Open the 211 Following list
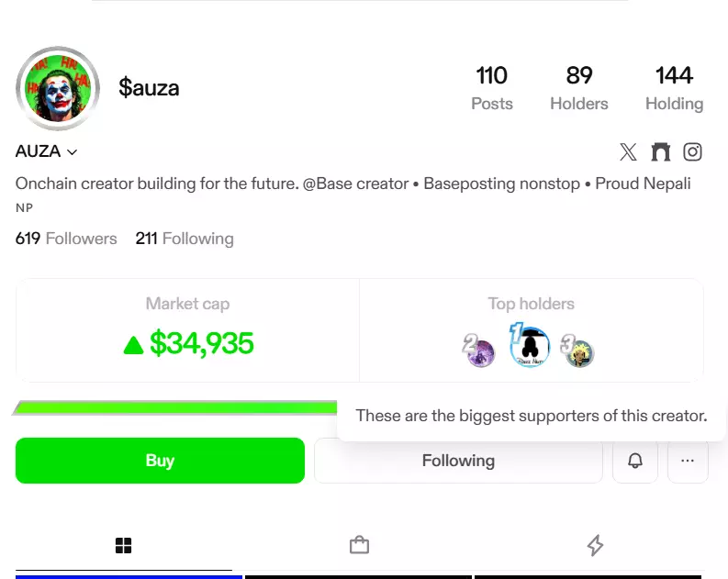 185,239
